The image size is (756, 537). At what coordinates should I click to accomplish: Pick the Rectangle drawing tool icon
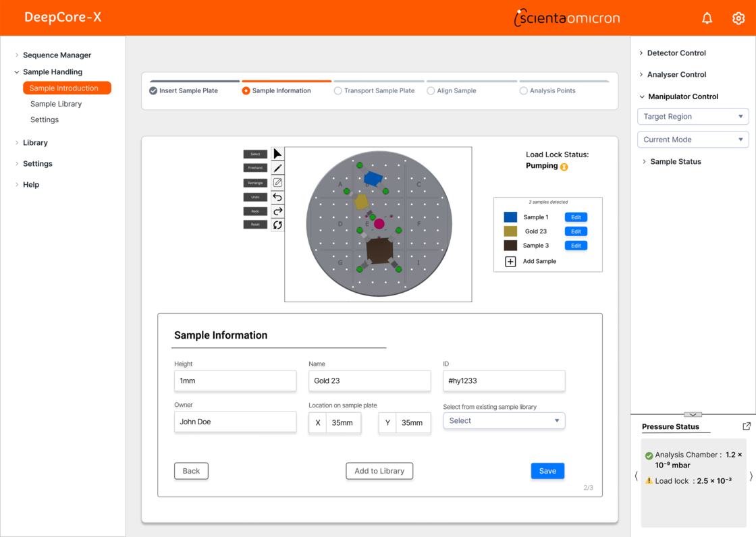(277, 183)
